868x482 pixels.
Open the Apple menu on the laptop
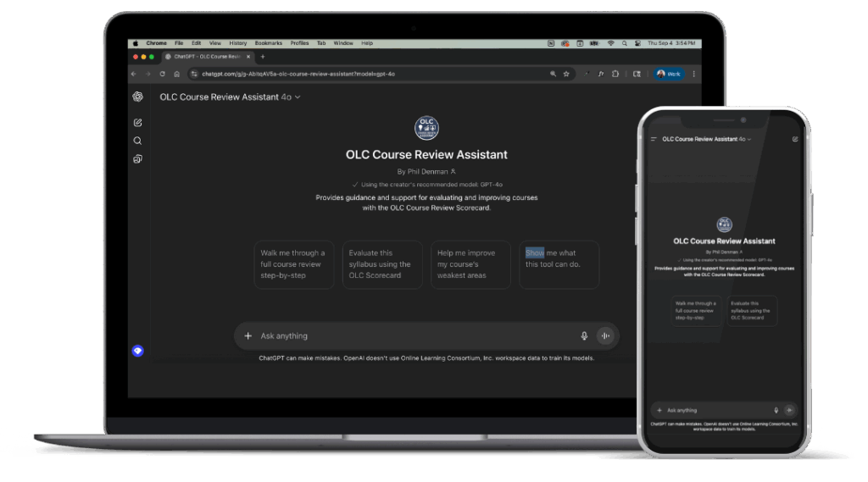(x=136, y=43)
